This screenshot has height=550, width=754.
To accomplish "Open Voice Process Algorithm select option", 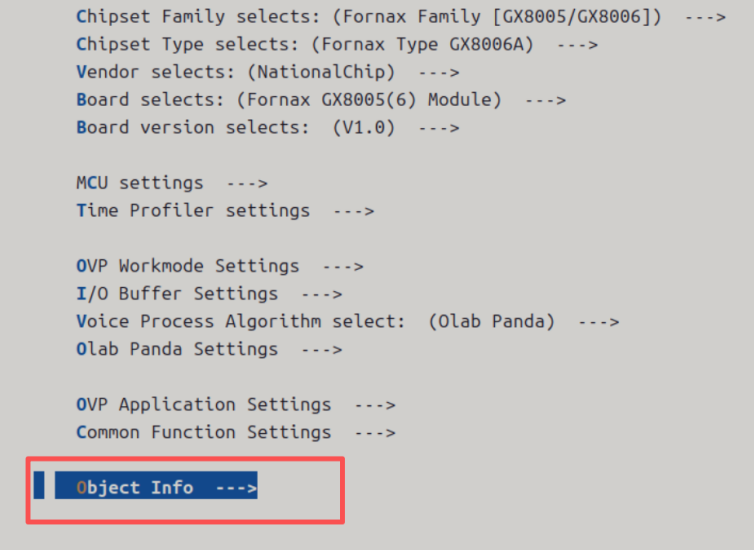I will tap(348, 322).
